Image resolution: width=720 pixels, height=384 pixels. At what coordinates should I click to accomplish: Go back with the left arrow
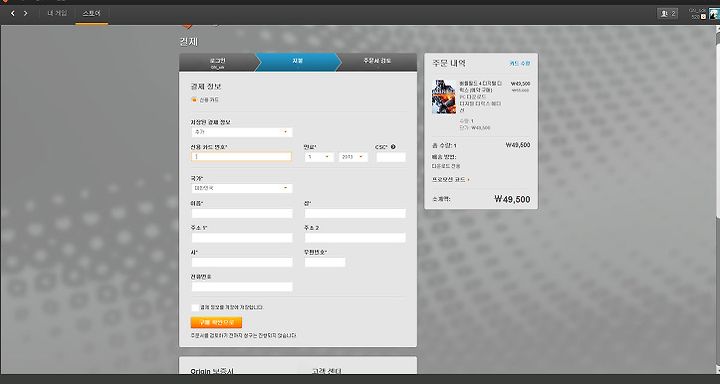click(x=13, y=14)
